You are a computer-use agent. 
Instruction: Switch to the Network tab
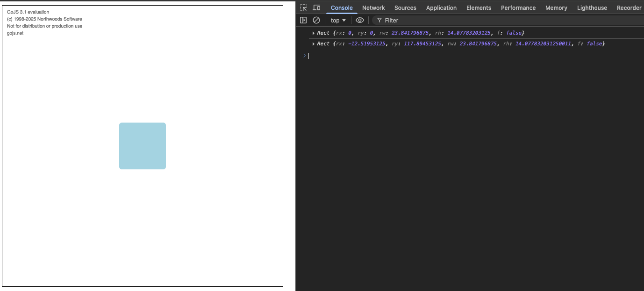(x=373, y=7)
